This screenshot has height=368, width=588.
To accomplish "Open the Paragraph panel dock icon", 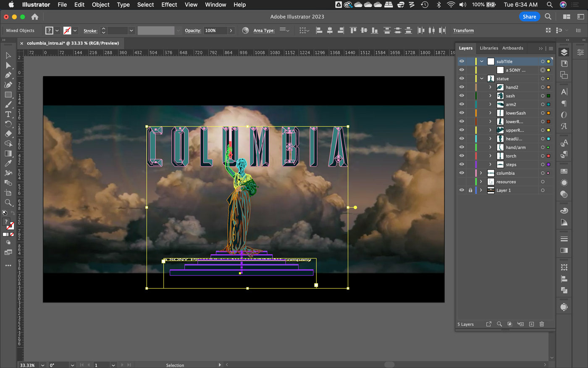I will click(x=564, y=103).
